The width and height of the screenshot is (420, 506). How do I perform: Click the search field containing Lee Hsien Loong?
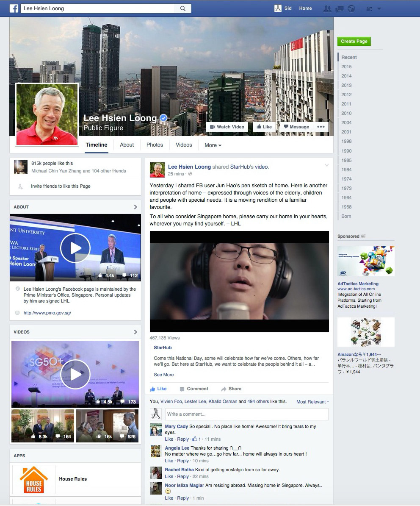click(x=98, y=8)
